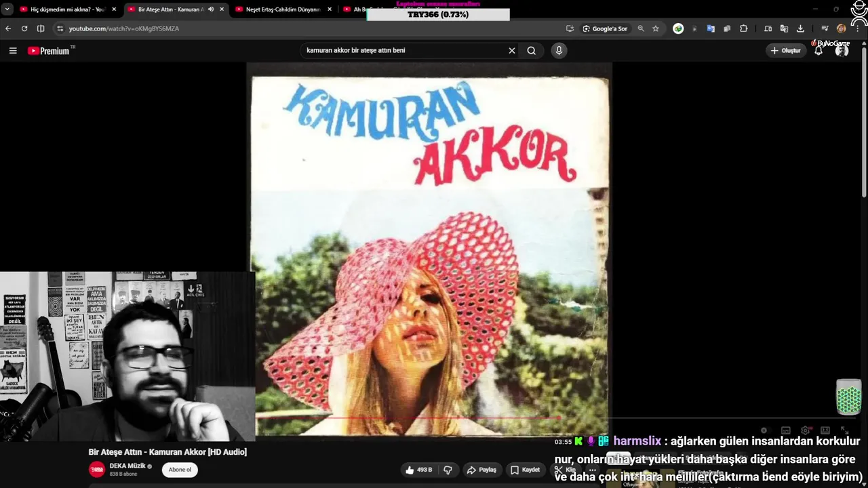Like the video (493 B)
The width and height of the screenshot is (868, 488).
point(419,470)
